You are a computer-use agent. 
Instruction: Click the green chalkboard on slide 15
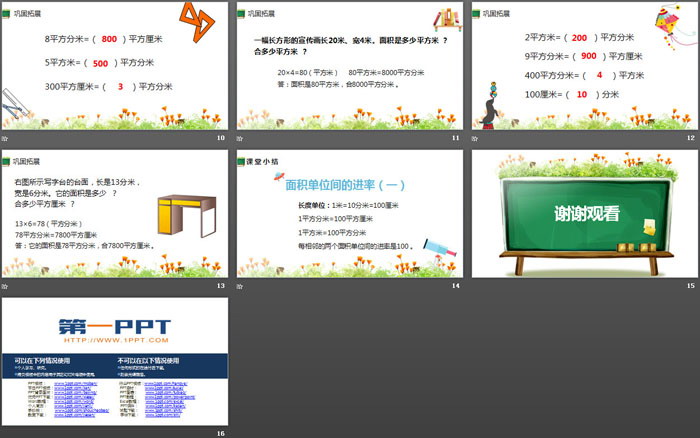(x=582, y=213)
